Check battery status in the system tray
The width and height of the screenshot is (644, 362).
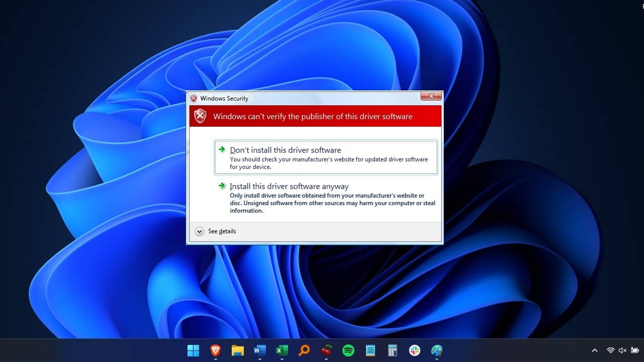[634, 350]
